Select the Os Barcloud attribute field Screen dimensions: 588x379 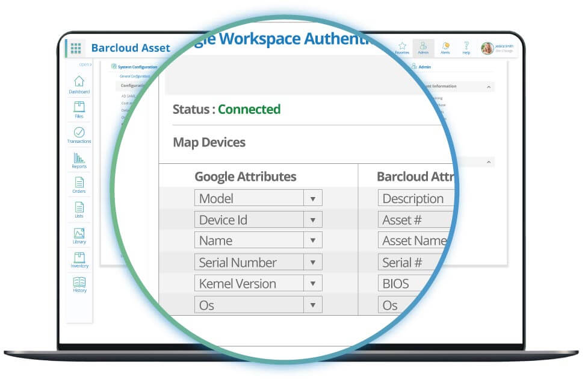click(x=395, y=305)
